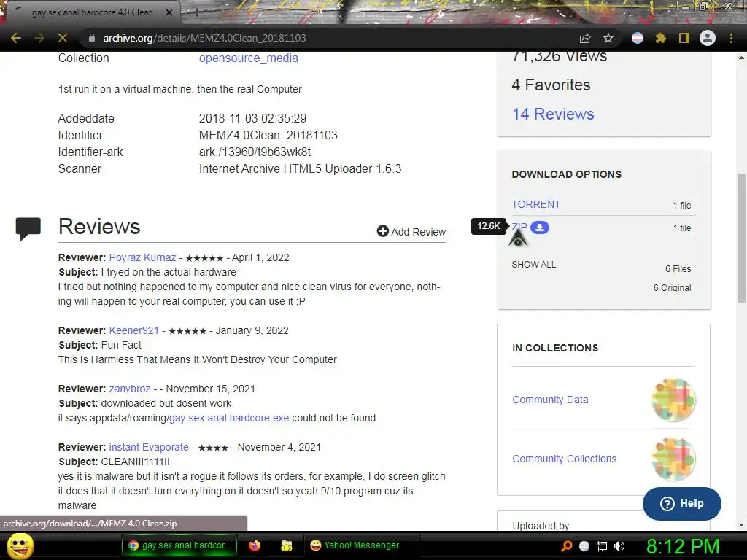This screenshot has height=560, width=747.
Task: Share this page via share icon
Action: pos(585,38)
